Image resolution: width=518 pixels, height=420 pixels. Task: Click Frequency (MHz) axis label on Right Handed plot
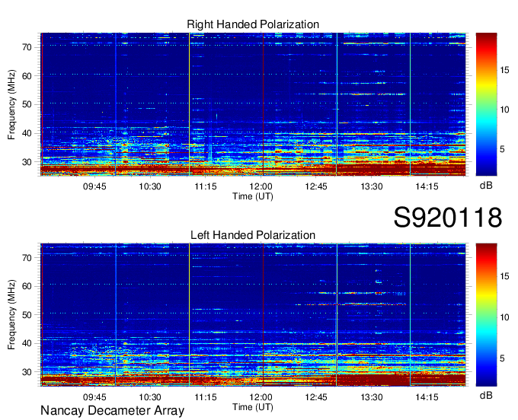[11, 104]
